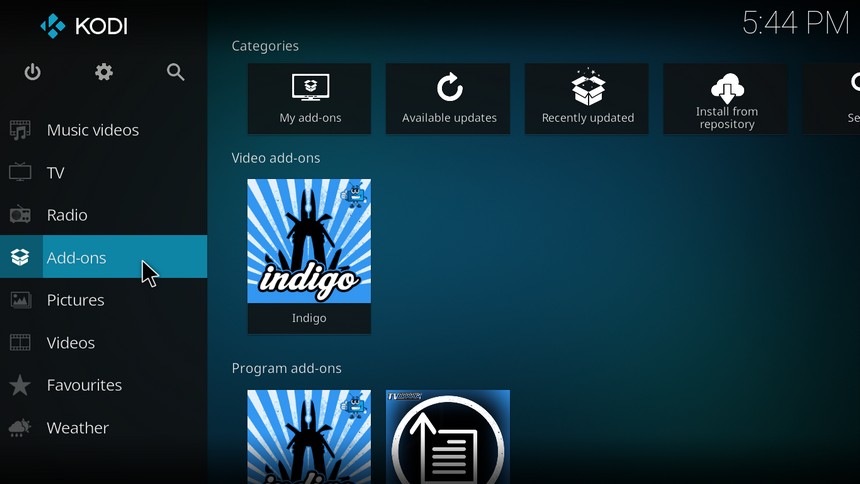Click the Kodi logo
This screenshot has width=860, height=484.
click(84, 26)
